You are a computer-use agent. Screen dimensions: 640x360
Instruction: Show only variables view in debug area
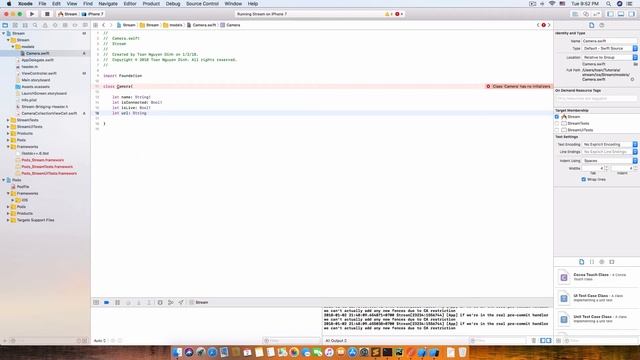[x=542, y=340]
